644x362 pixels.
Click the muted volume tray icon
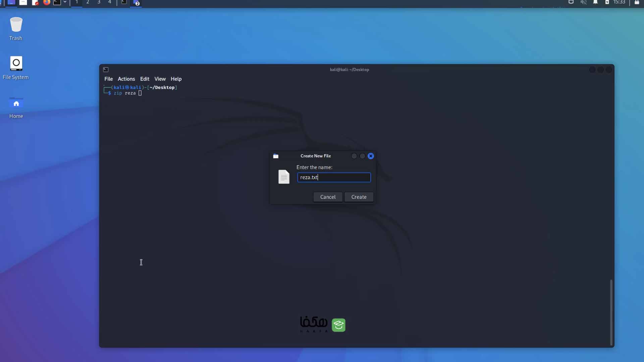(583, 2)
